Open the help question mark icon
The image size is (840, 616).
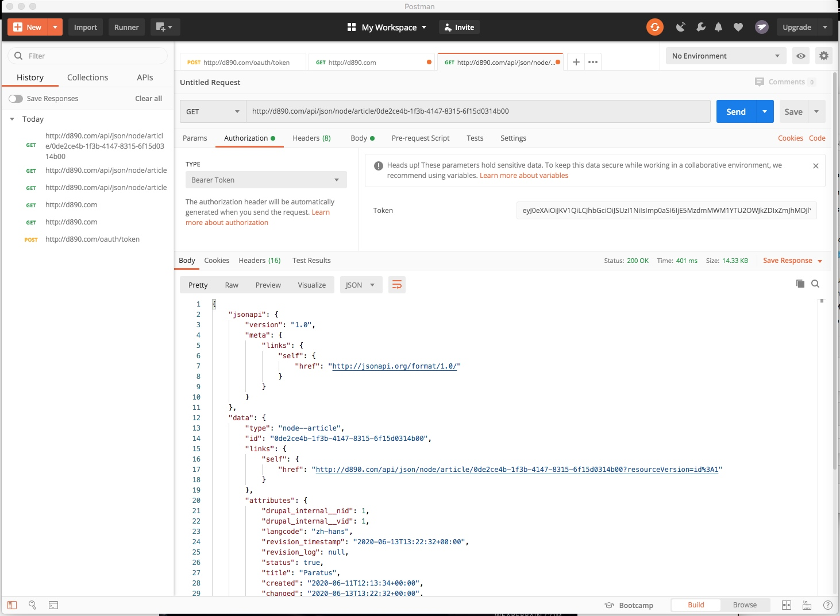(x=828, y=605)
